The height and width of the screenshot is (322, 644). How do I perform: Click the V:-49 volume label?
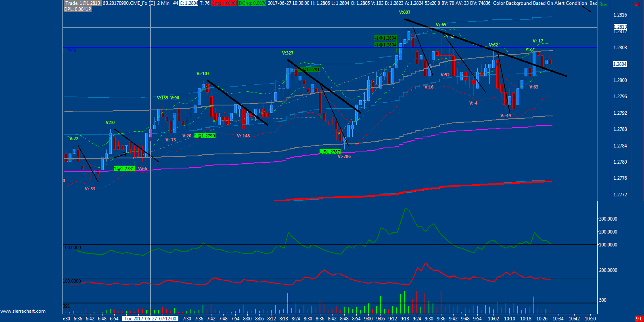pos(506,116)
